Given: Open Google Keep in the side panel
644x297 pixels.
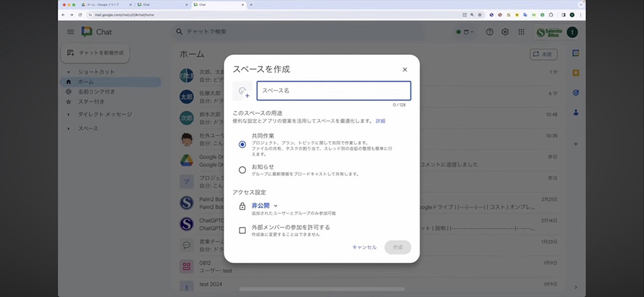Looking at the screenshot, I should (x=576, y=73).
